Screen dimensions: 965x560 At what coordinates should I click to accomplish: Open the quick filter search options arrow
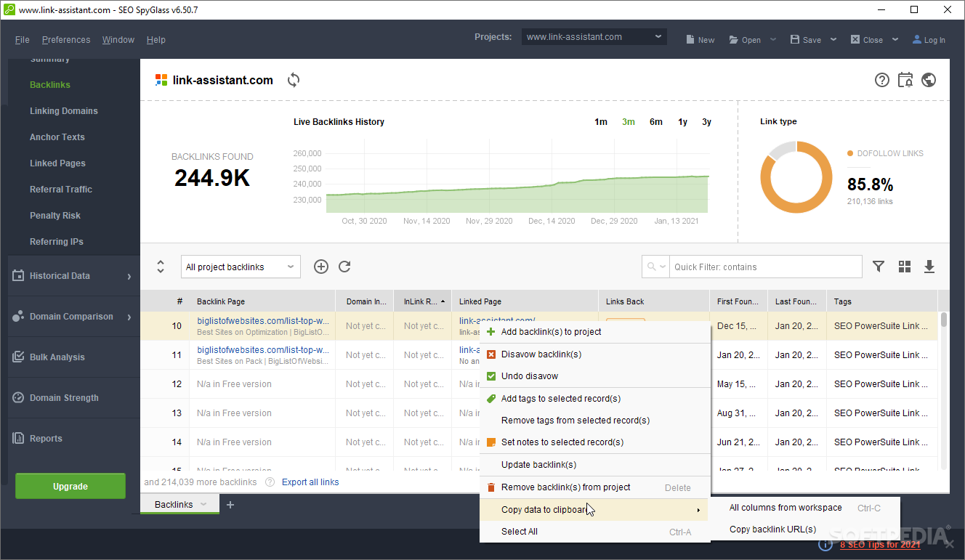click(663, 267)
